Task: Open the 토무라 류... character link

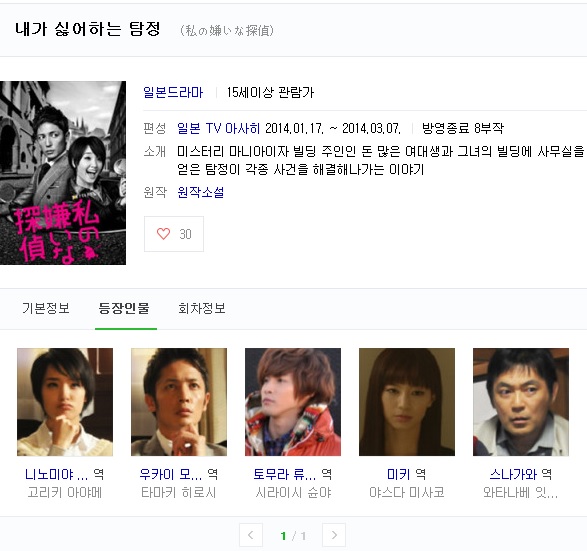Action: tap(285, 475)
